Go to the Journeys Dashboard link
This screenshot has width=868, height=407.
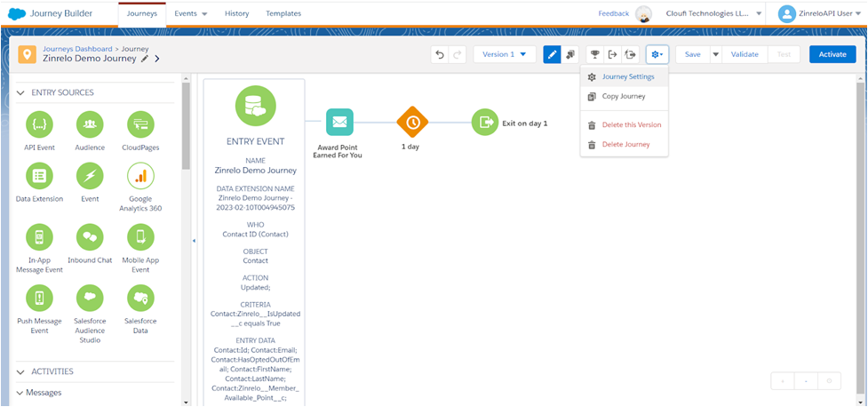tap(77, 49)
